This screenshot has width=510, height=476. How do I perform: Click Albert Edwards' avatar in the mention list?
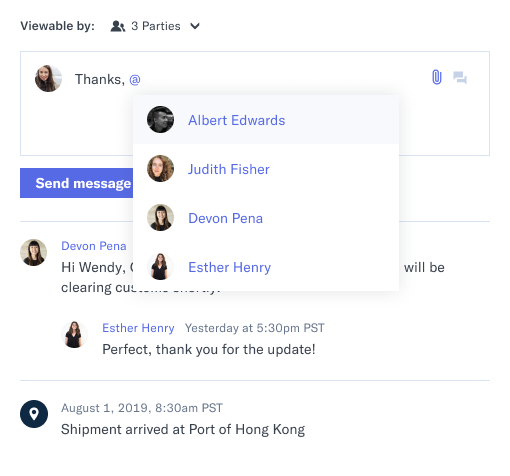(160, 119)
